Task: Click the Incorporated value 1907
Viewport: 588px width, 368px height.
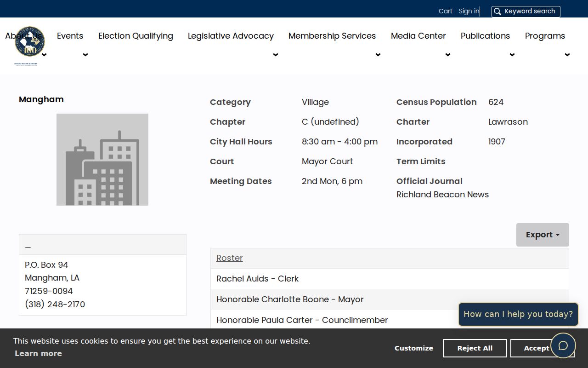Action: pyautogui.click(x=497, y=142)
